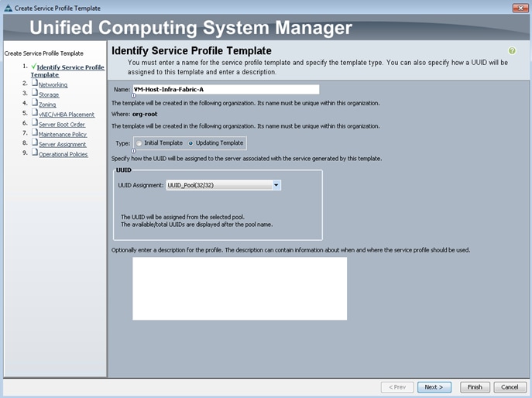Click the Cancel button
The image size is (532, 398).
[510, 387]
